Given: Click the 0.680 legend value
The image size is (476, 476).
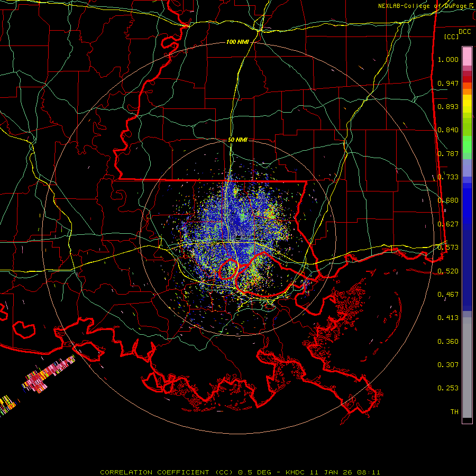Looking at the screenshot, I should pos(448,200).
